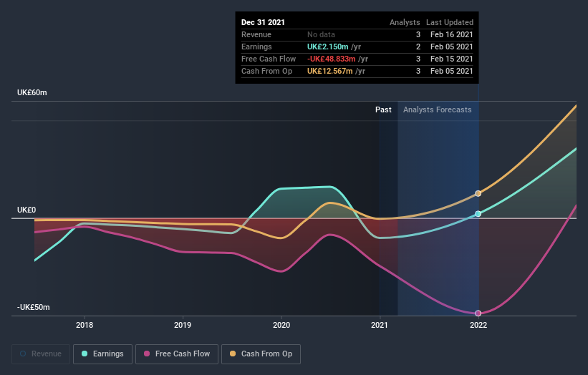
Task: Click the 2018 x-axis label
Action: (85, 325)
